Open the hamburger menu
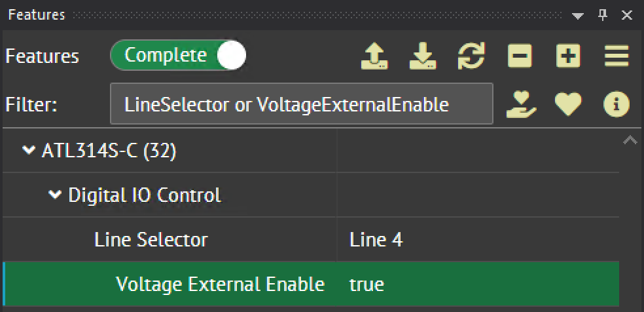Screen dimensions: 644x312 (x=617, y=56)
